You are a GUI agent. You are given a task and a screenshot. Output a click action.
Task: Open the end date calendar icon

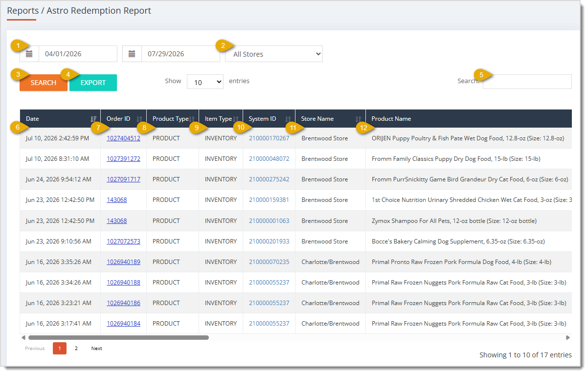[132, 54]
